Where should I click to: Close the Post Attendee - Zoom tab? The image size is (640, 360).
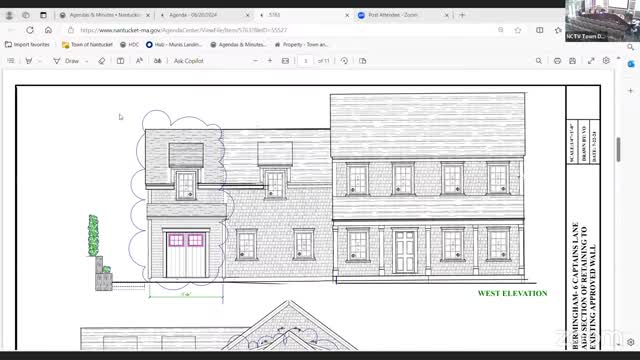tap(447, 15)
